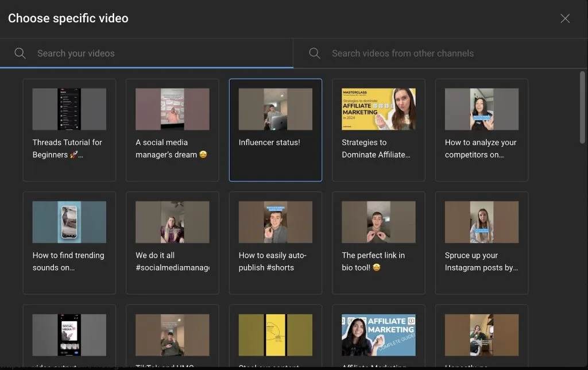
Task: Close the Choose specific video dialog
Action: click(x=565, y=18)
